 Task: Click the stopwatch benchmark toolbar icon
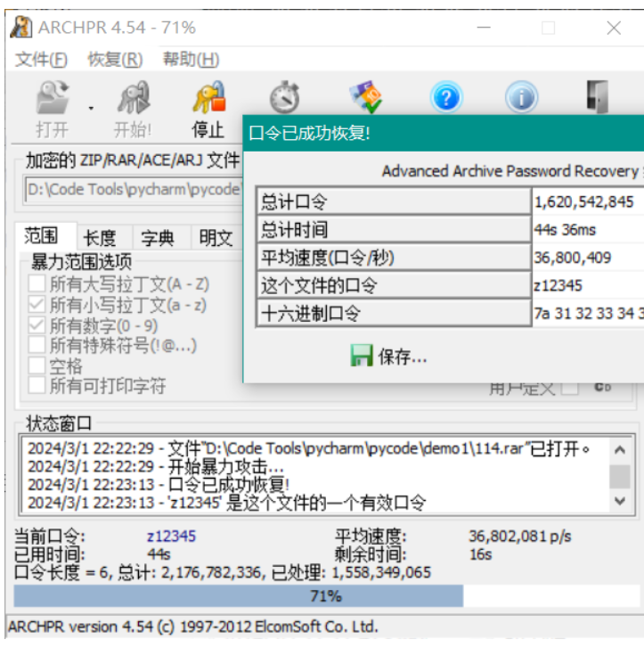coord(284,98)
